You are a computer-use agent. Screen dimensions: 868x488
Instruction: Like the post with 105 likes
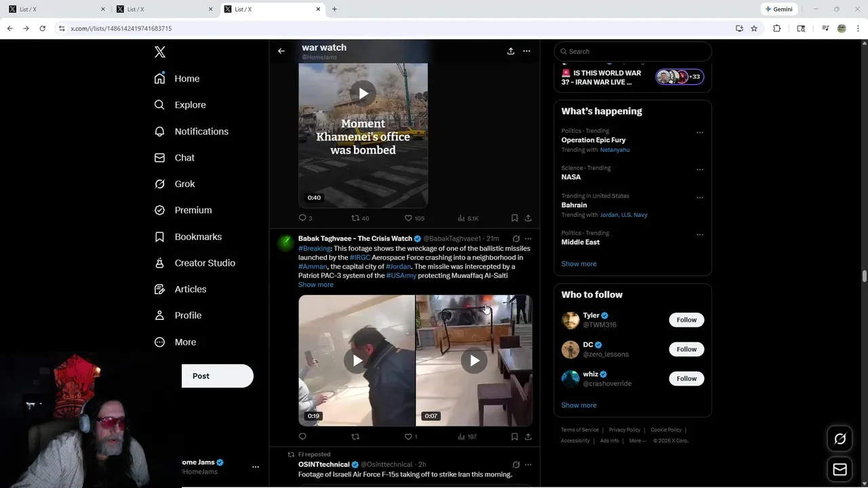[414, 218]
